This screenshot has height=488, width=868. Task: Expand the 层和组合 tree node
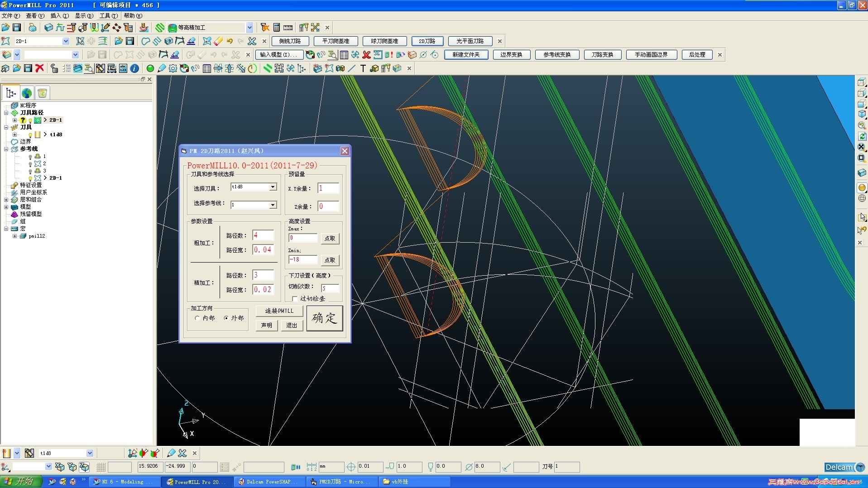[x=6, y=200]
